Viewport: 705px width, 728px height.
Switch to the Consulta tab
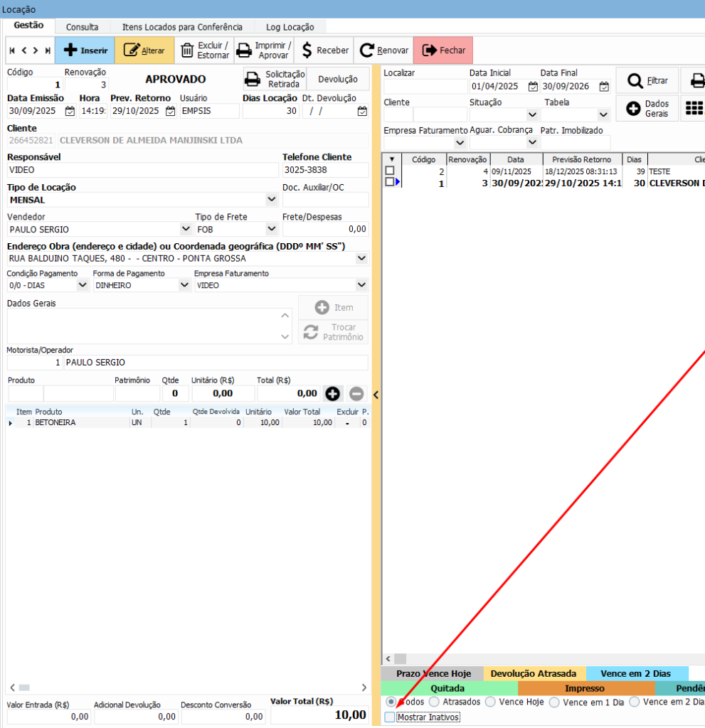[x=82, y=27]
